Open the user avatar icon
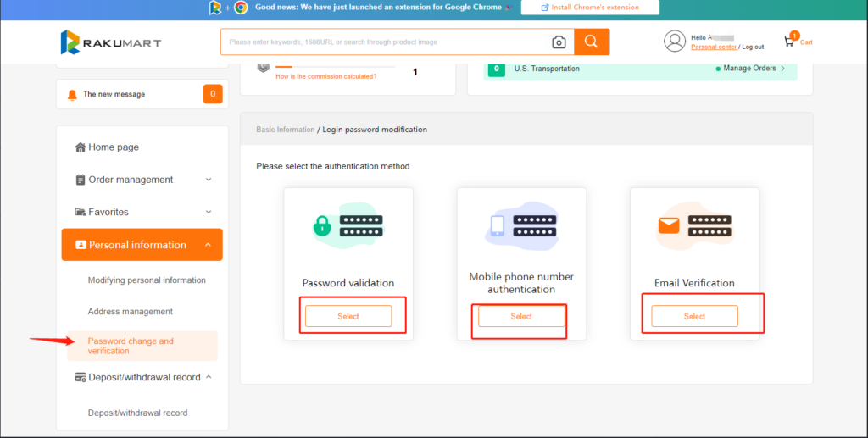Screen dimensions: 868x438 [674, 42]
